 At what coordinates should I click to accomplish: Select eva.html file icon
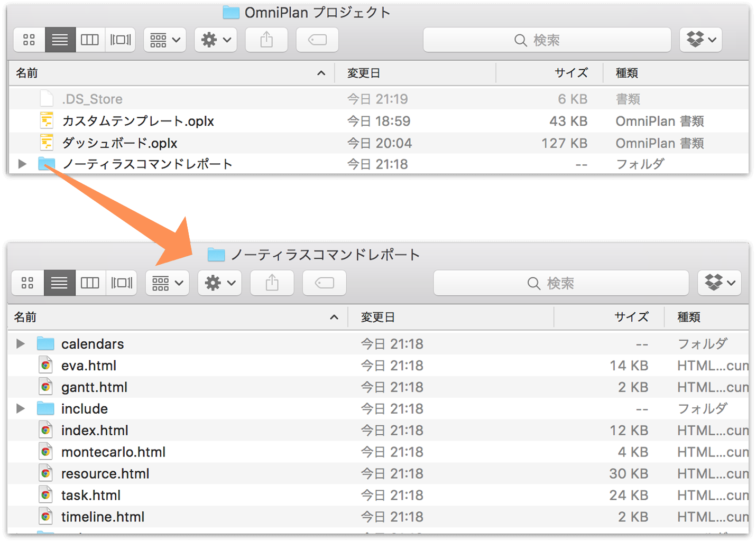click(46, 366)
